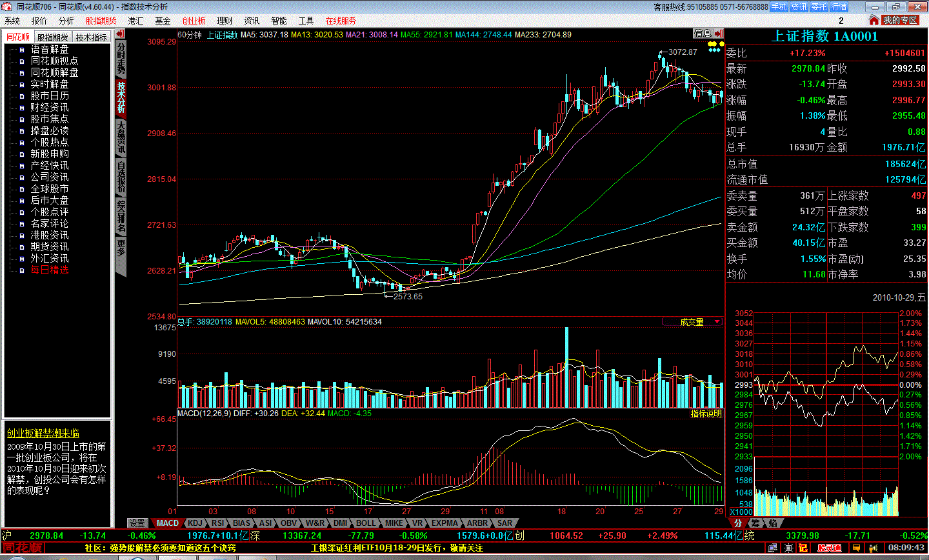Click the 资讯 button in the title bar

coord(799,7)
